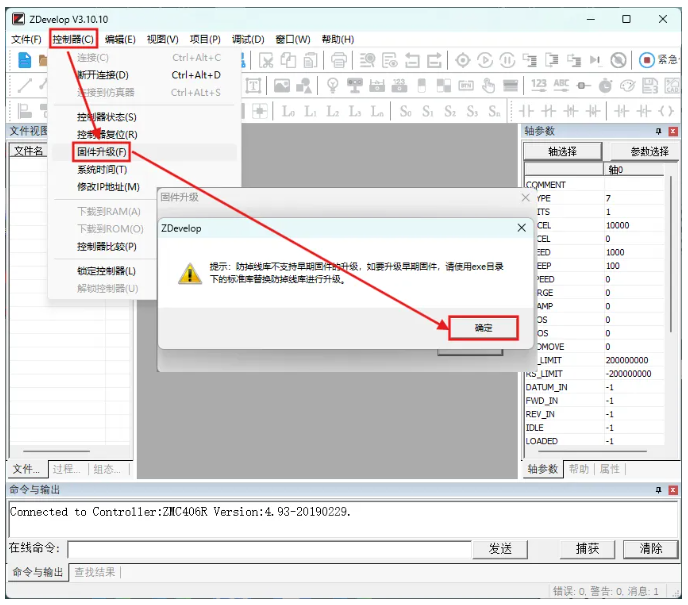Click the cut scissors toolbar icon
Screen dimensions: 688x605
click(265, 60)
